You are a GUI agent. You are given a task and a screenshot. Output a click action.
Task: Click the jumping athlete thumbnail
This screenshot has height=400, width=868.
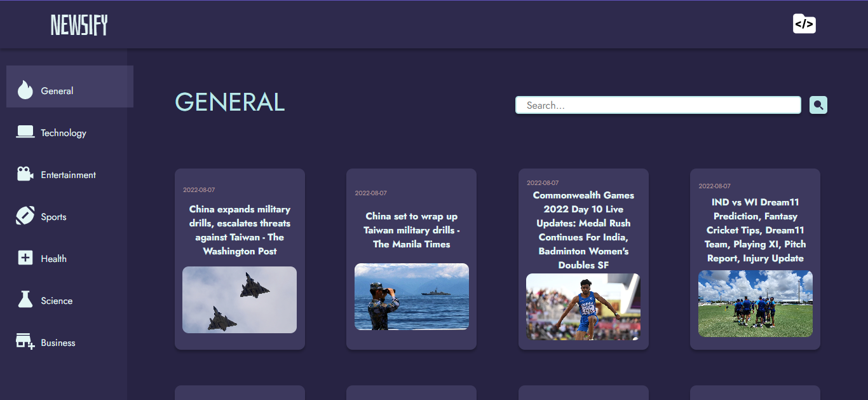coord(583,307)
